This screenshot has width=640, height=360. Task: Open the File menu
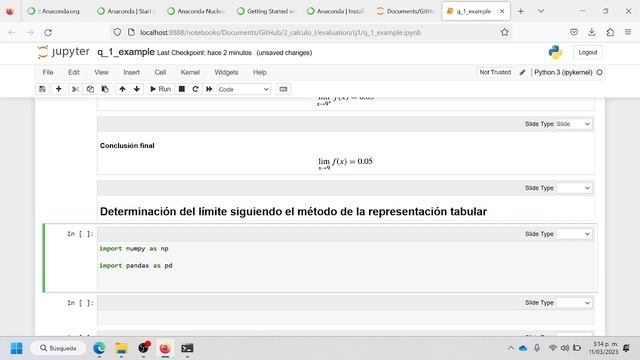[x=48, y=72]
